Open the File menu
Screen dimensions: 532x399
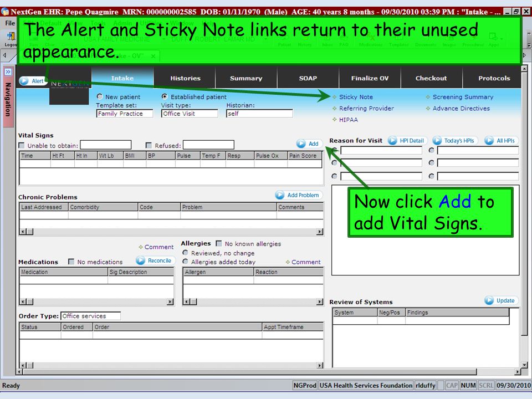pyautogui.click(x=10, y=23)
